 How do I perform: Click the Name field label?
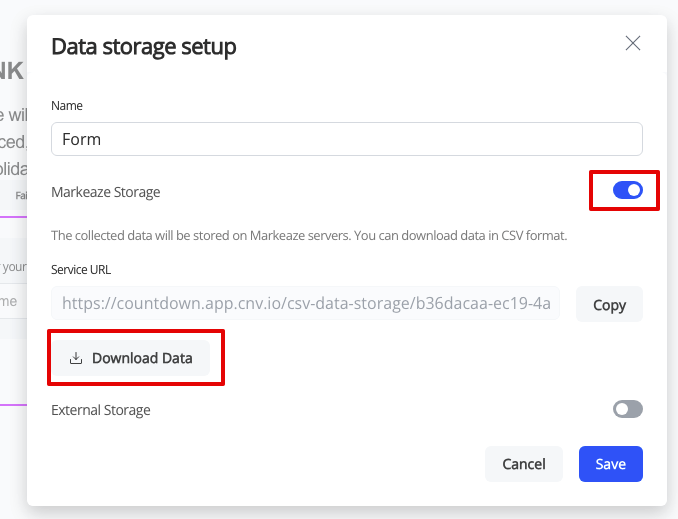click(x=67, y=106)
